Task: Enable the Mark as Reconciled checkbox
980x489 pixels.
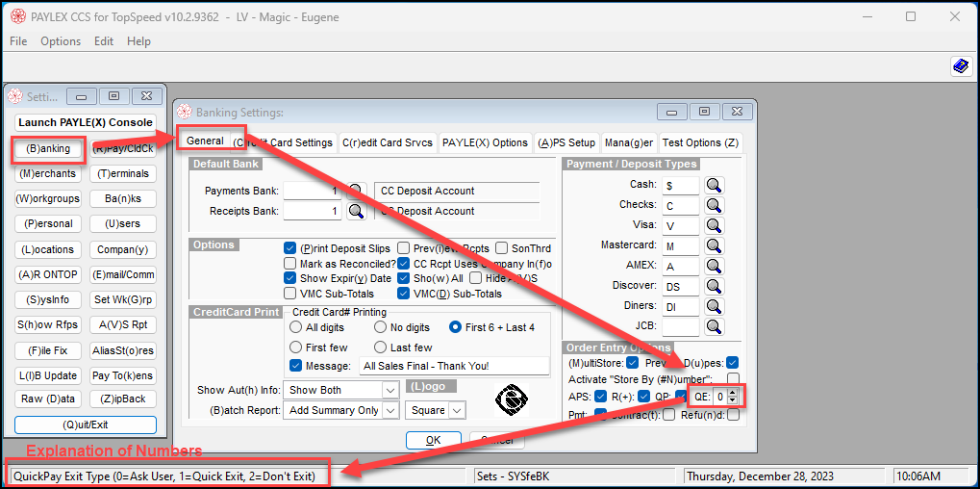Action: [289, 263]
